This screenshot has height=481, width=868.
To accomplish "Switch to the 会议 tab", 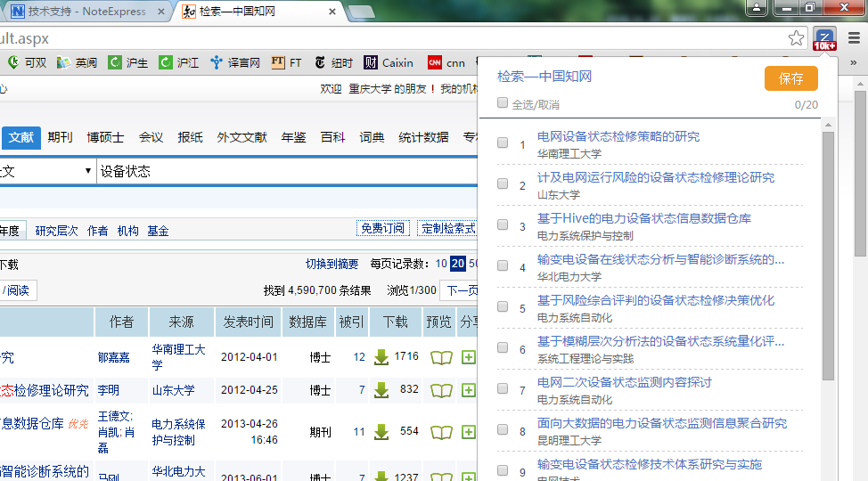I will click(x=151, y=137).
